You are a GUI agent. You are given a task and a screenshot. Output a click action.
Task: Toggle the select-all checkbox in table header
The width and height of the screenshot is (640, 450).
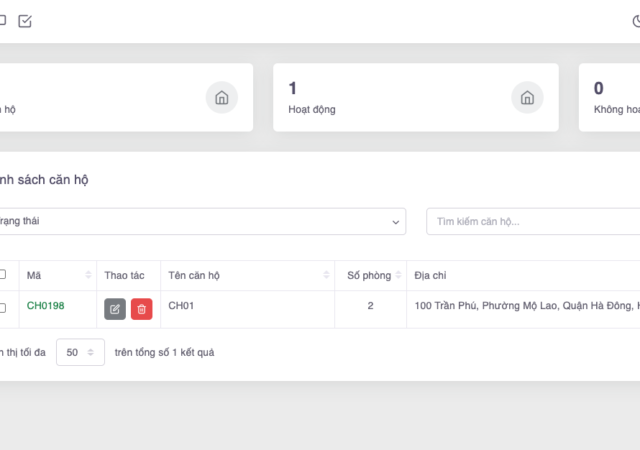coord(2,274)
